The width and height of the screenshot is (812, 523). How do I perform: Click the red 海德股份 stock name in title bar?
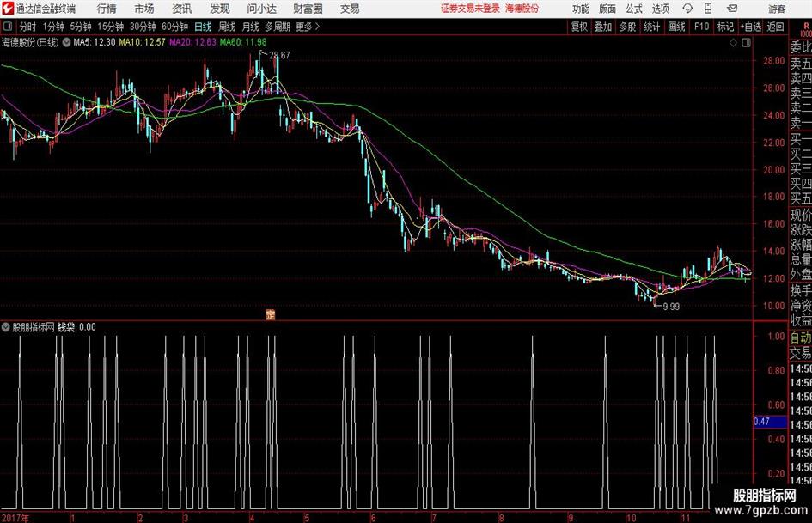pyautogui.click(x=522, y=9)
